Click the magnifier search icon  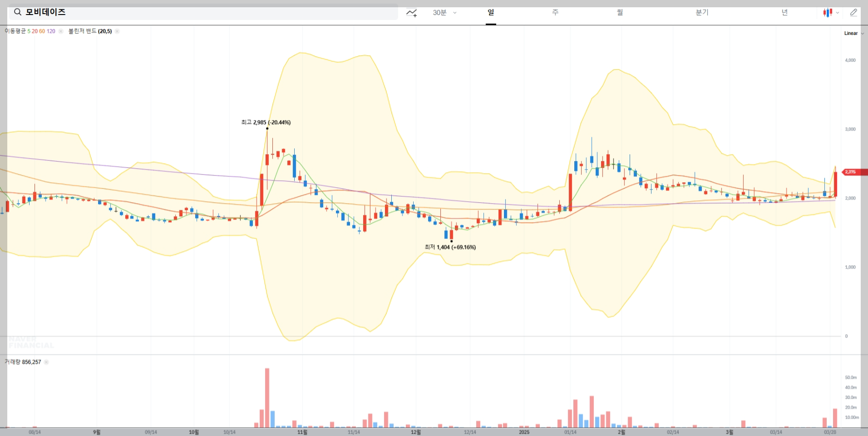tap(17, 12)
